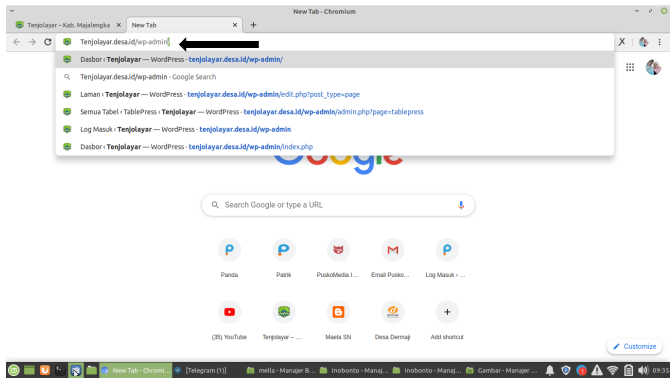The width and height of the screenshot is (672, 380).
Task: Reload the page with the refresh icon
Action: (48, 42)
